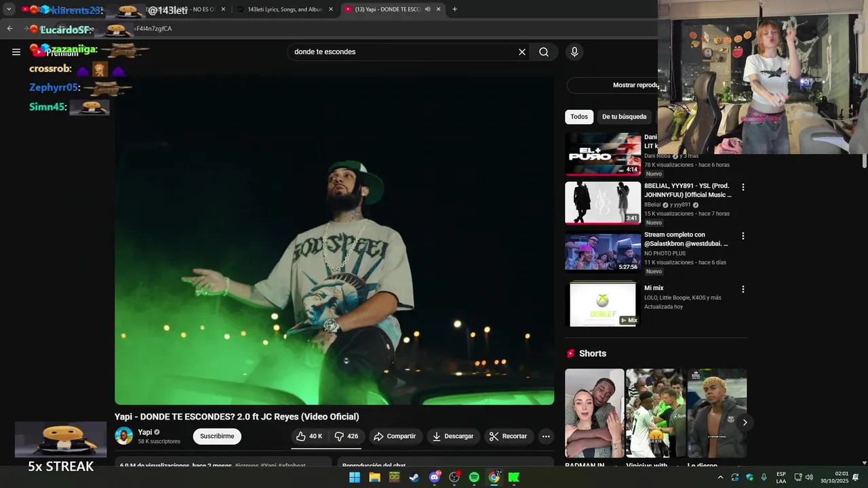
Task: Open Chrome from the taskbar
Action: [x=494, y=477]
